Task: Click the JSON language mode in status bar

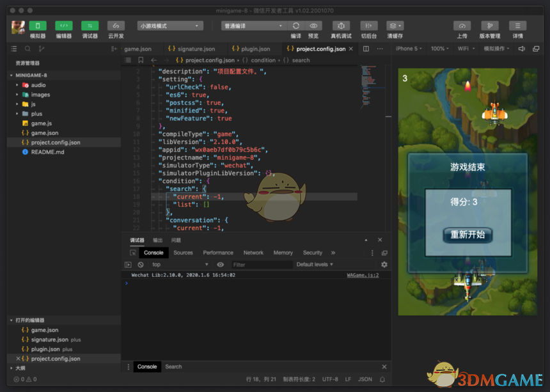Action: pos(365,379)
